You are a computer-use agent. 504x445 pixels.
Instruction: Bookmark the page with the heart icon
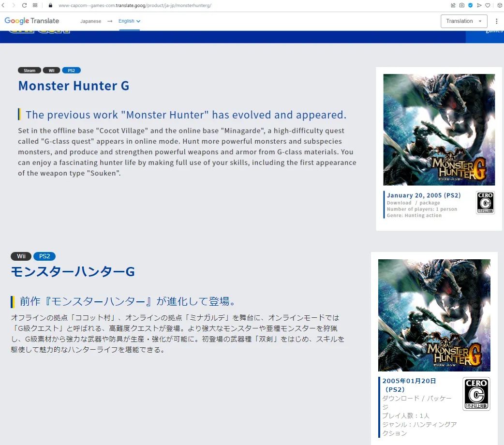(488, 5)
